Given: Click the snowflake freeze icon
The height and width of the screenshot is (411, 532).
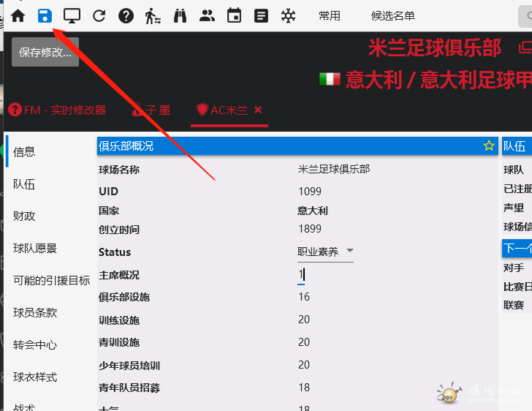Looking at the screenshot, I should [x=289, y=16].
